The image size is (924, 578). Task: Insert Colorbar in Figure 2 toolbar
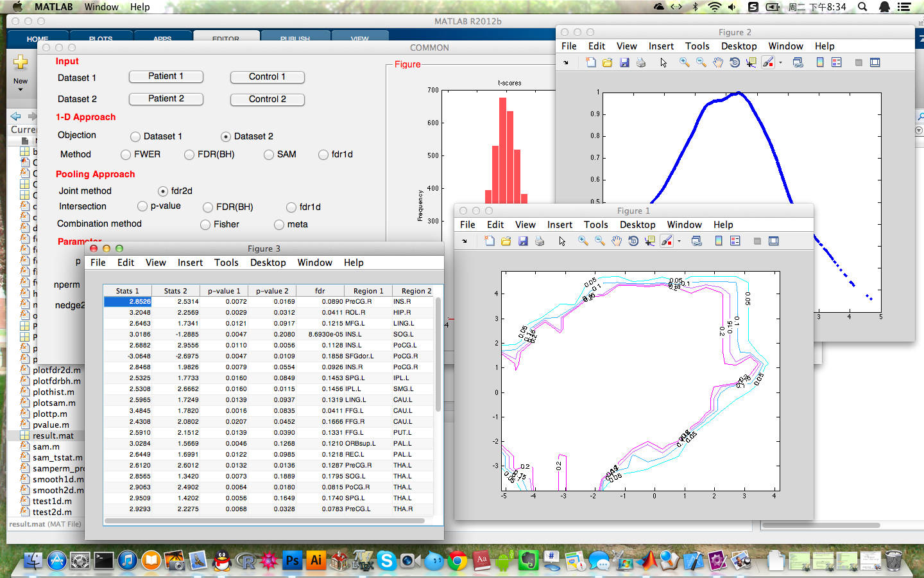tap(820, 62)
